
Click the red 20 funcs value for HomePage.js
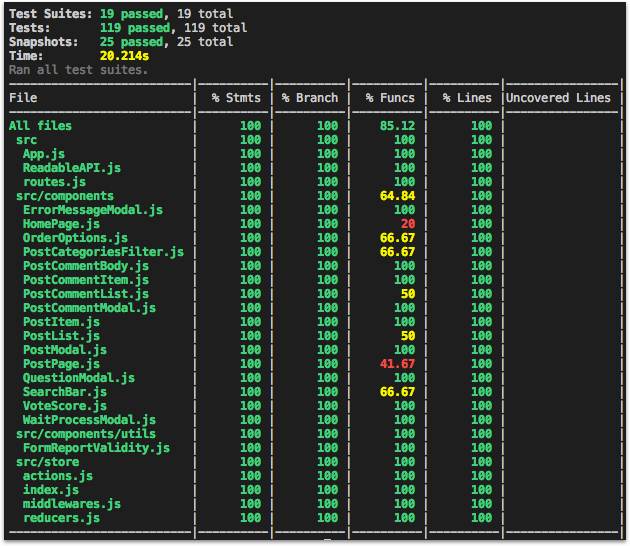click(408, 224)
